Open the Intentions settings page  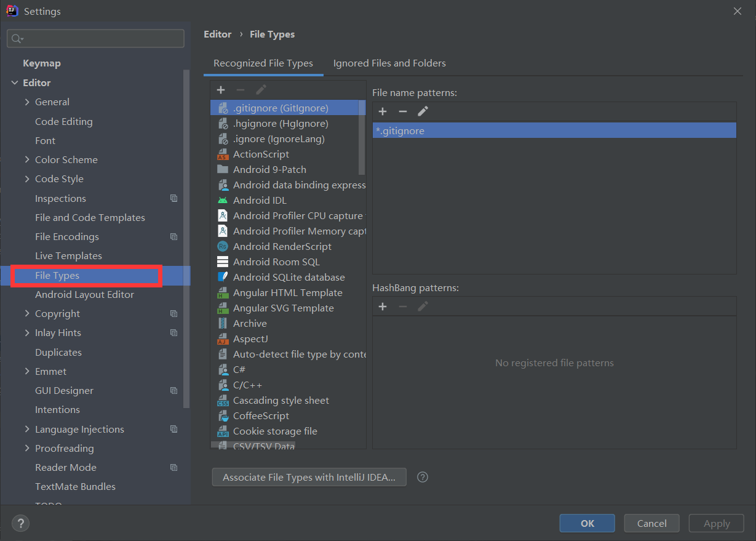[x=57, y=410]
